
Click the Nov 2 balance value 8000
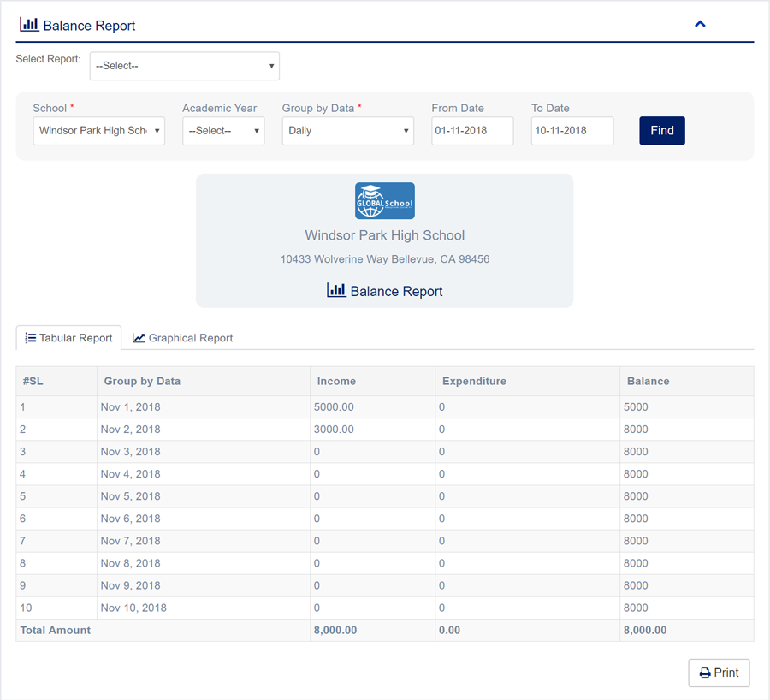coord(636,430)
